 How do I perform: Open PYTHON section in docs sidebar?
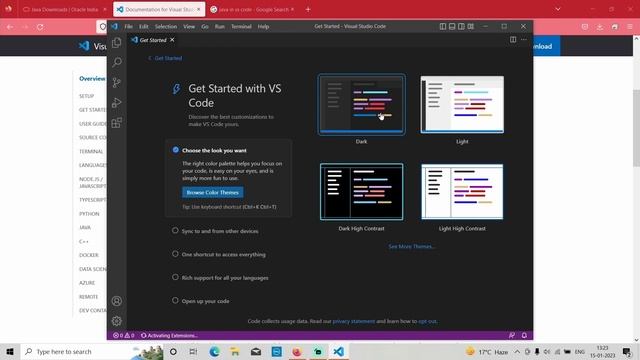(89, 214)
